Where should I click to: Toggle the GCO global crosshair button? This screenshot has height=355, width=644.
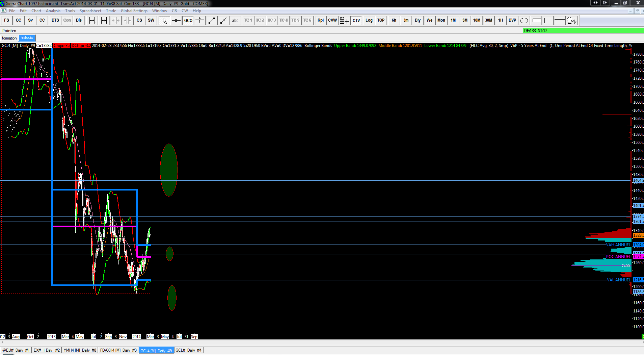pyautogui.click(x=188, y=20)
